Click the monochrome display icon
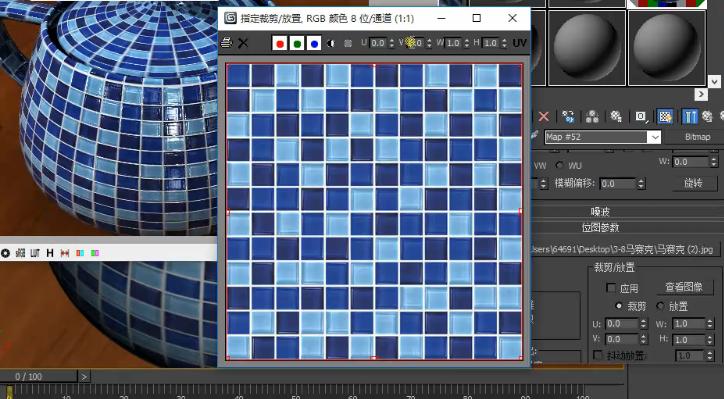 pos(348,43)
